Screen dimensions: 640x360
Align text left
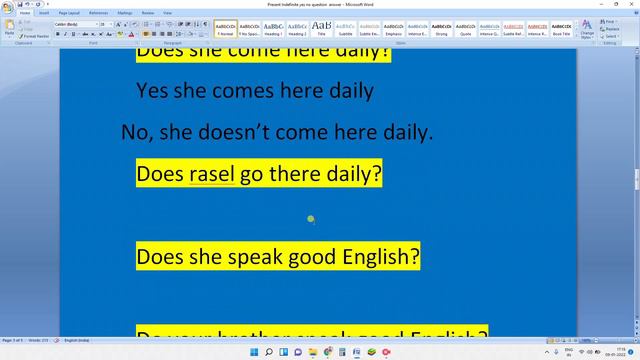tap(146, 34)
